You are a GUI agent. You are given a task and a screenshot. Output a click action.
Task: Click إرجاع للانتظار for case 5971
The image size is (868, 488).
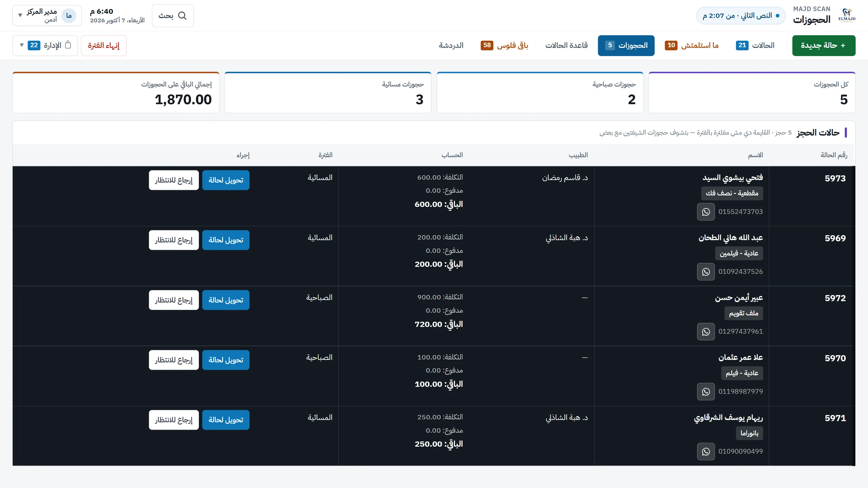point(174,420)
